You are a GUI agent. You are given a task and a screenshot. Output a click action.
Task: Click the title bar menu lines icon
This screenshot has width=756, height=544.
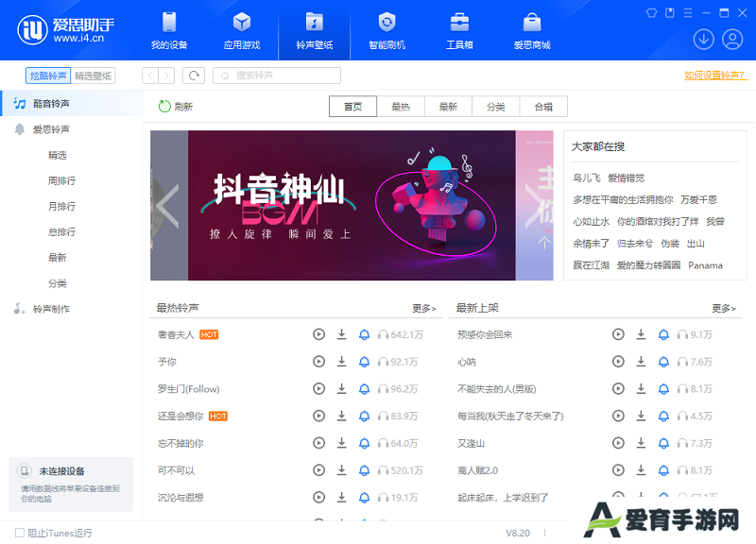pos(688,13)
